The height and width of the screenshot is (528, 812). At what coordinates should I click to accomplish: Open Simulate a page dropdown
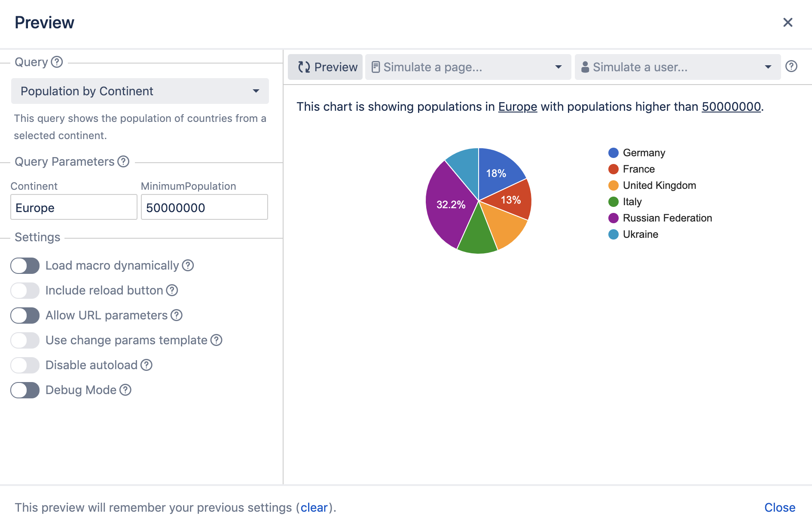click(x=468, y=67)
